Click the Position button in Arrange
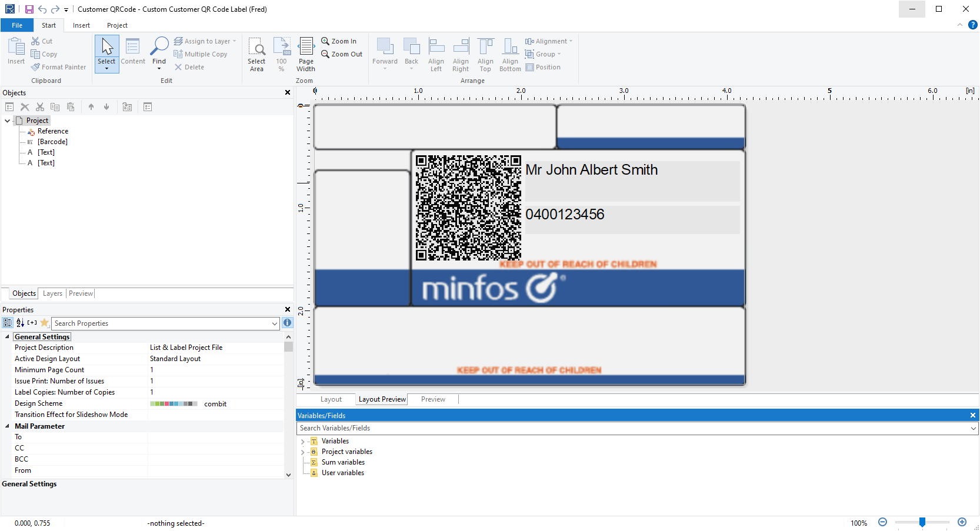 pos(542,67)
